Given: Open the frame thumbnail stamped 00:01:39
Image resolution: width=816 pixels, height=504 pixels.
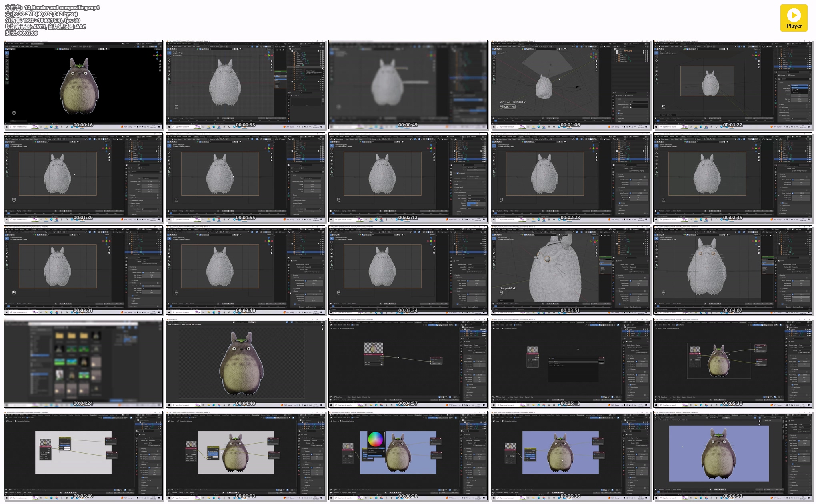Looking at the screenshot, I should point(84,177).
